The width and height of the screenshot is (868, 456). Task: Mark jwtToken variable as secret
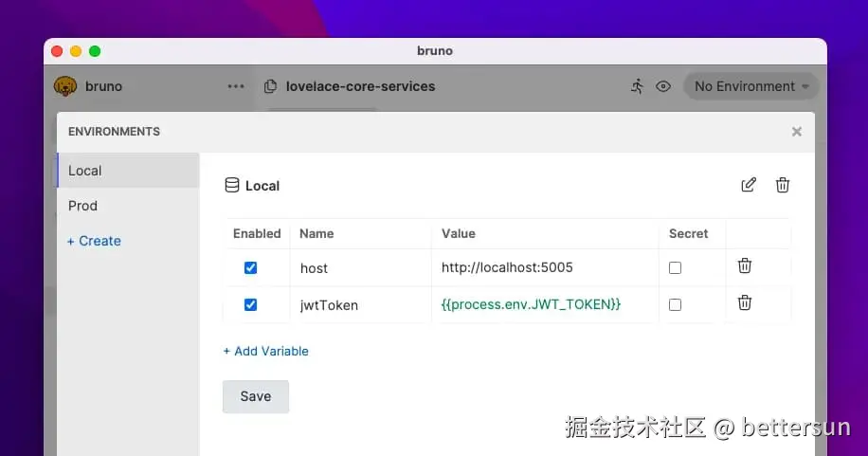[675, 304]
